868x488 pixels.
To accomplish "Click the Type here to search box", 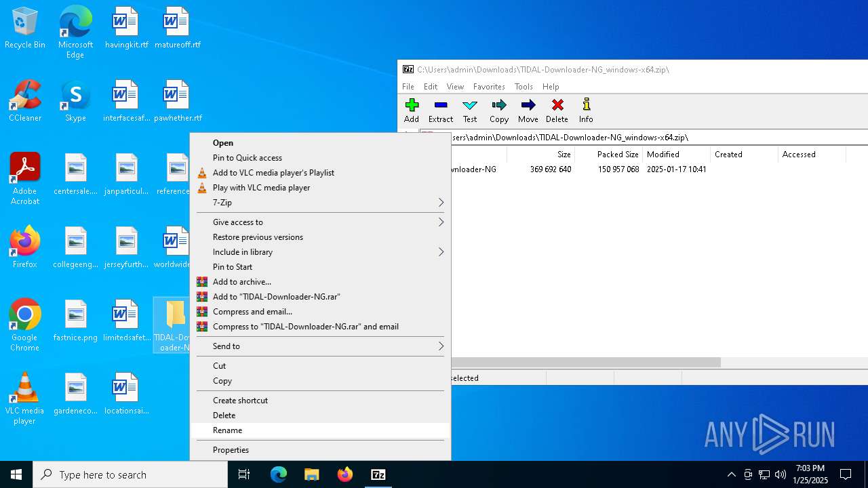I will click(130, 474).
